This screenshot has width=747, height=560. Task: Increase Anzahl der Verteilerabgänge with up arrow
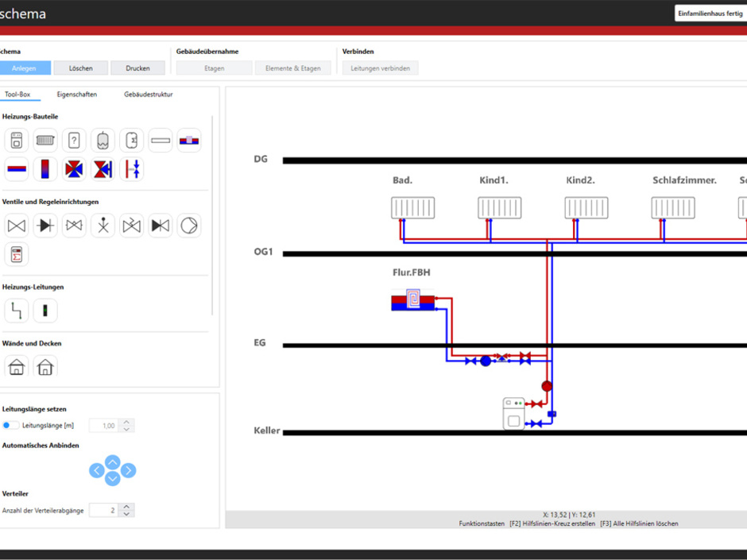(126, 506)
